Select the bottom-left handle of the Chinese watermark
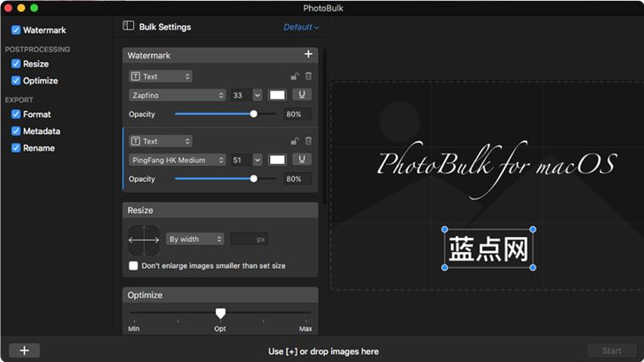 click(444, 268)
